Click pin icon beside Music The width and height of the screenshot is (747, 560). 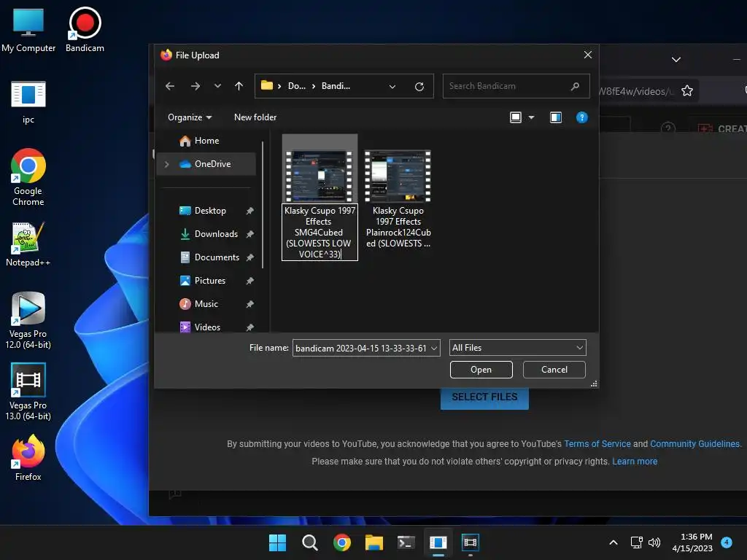(x=249, y=304)
